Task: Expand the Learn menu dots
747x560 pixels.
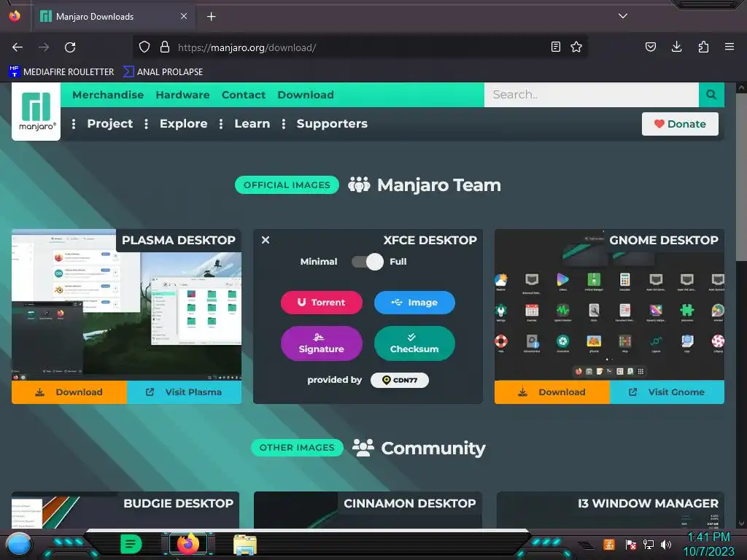Action: coord(221,124)
